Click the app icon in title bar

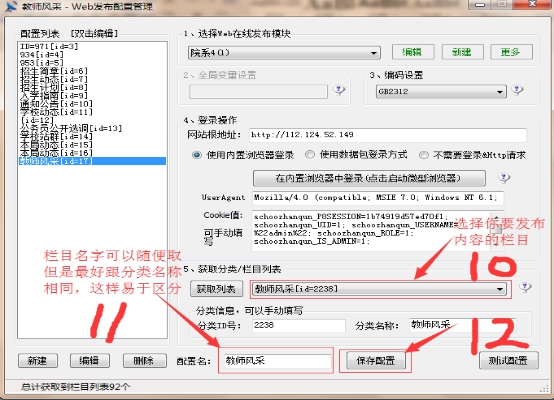tap(12, 6)
